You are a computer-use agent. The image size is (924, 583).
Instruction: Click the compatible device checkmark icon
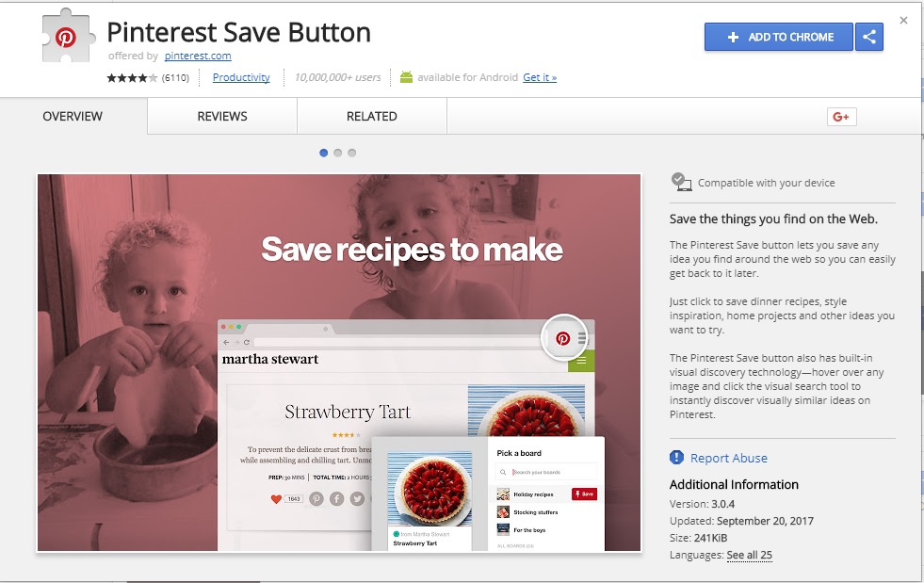(x=681, y=182)
